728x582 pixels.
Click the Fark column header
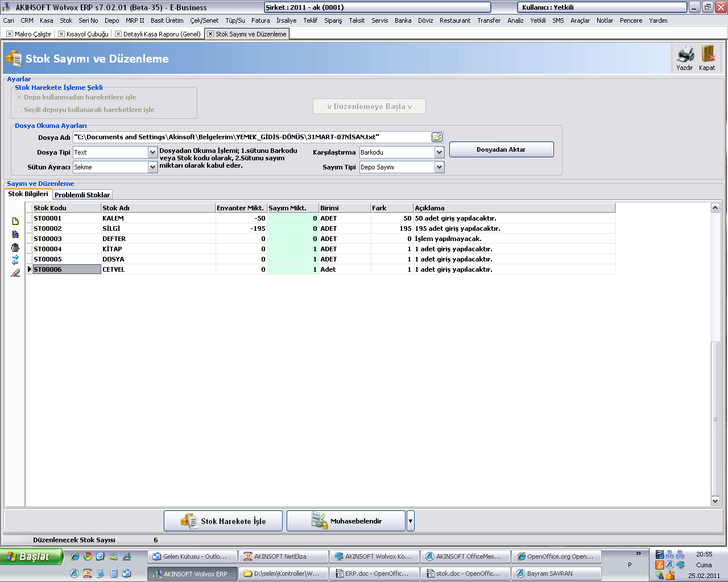(x=392, y=208)
